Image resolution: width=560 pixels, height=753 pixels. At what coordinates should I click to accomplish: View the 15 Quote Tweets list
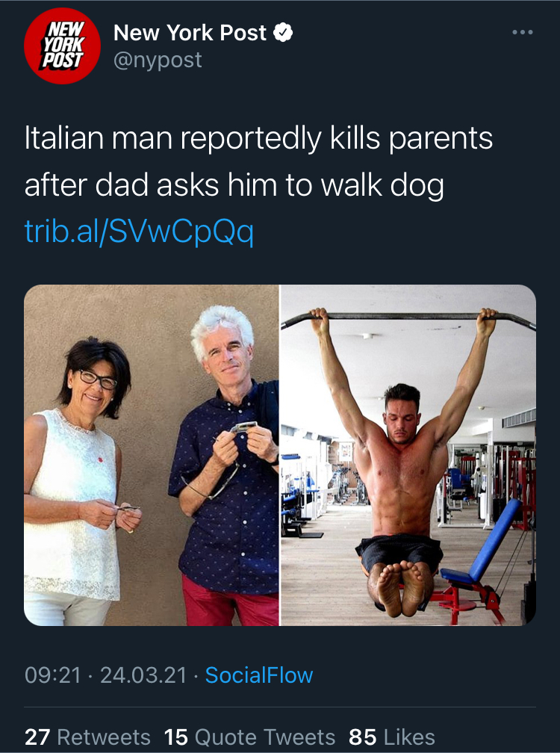point(249,737)
